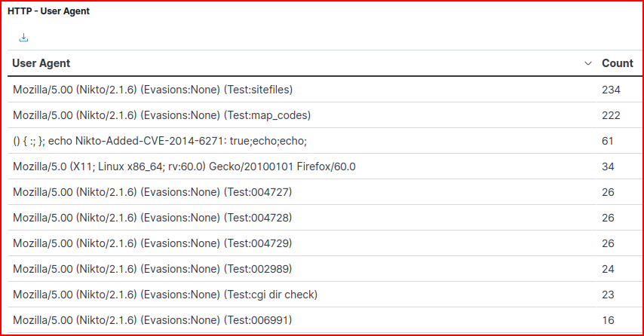This screenshot has height=336, width=644.
Task: Click the count value 16
Action: (x=608, y=320)
